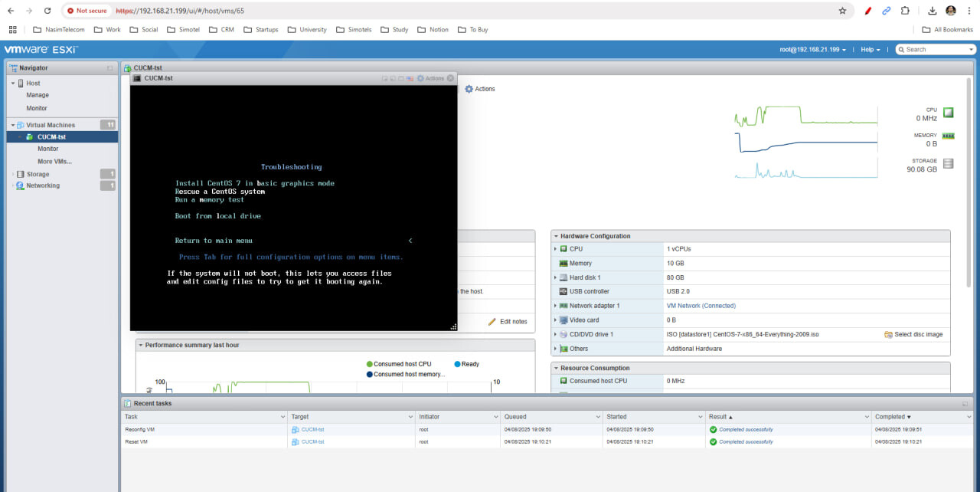Sort tasks by Task column
Image resolution: width=980 pixels, height=492 pixels.
[132, 417]
